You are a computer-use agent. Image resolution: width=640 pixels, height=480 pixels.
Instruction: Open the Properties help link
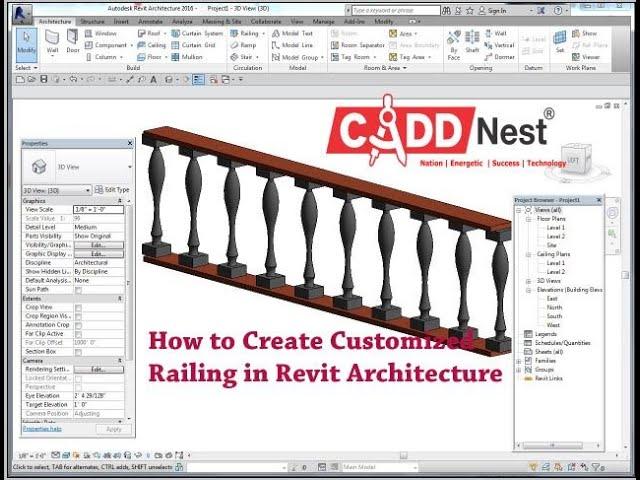pyautogui.click(x=42, y=429)
